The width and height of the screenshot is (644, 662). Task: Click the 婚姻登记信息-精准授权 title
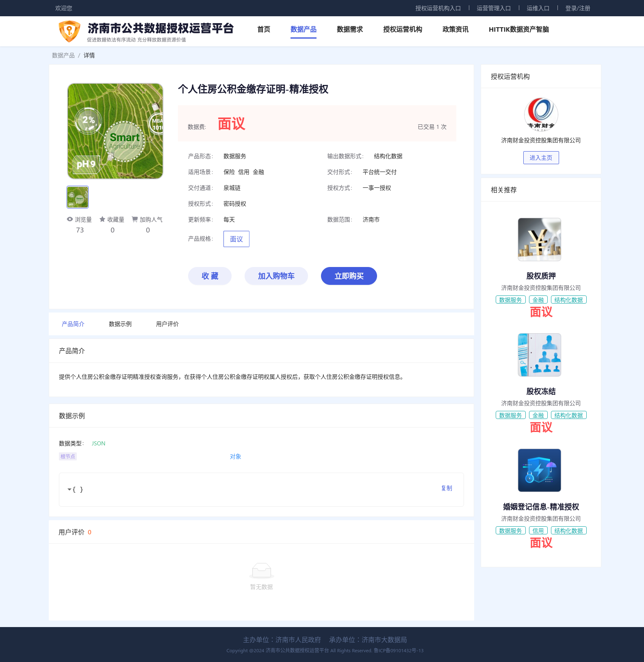(x=541, y=507)
